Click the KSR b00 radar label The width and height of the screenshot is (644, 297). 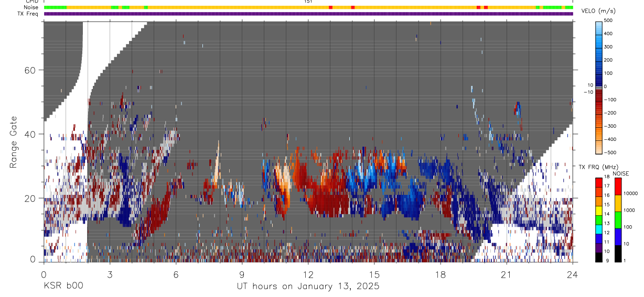[63, 287]
